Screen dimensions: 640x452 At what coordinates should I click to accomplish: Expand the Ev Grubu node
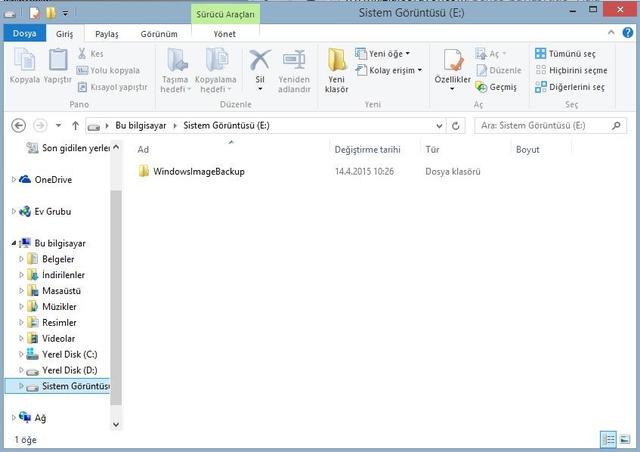pyautogui.click(x=13, y=211)
